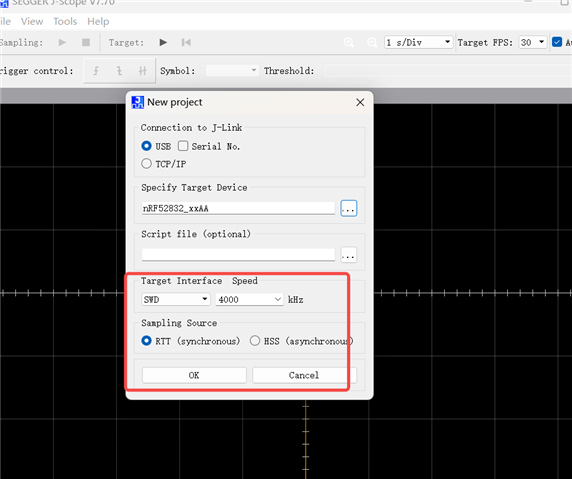572x479 pixels.
Task: Toggle the checkbox right of Target FPS
Action: tap(557, 42)
